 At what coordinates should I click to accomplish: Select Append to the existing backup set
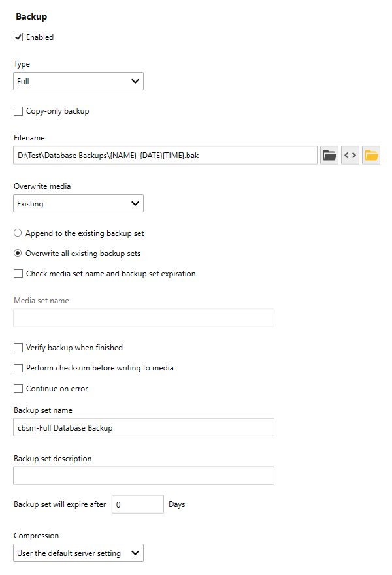(x=18, y=233)
